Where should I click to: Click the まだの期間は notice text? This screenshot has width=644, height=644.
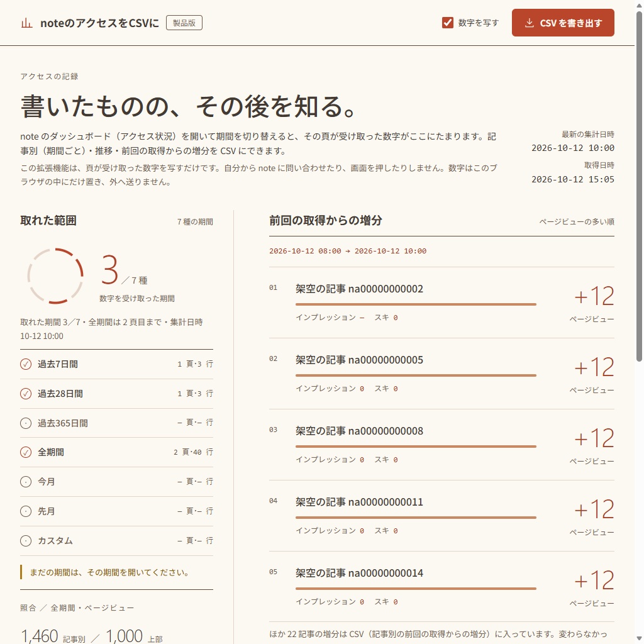click(109, 572)
